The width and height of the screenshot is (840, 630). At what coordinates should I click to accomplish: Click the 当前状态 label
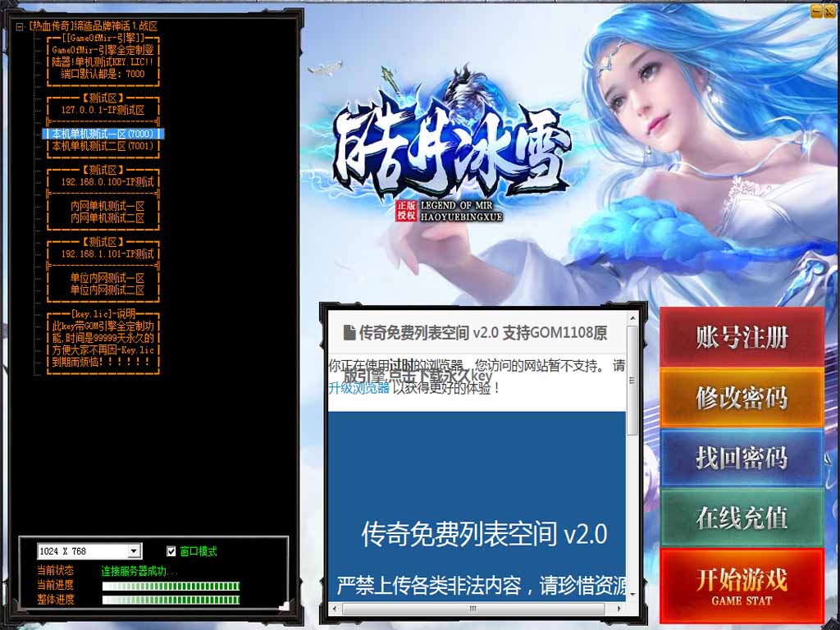[56, 571]
